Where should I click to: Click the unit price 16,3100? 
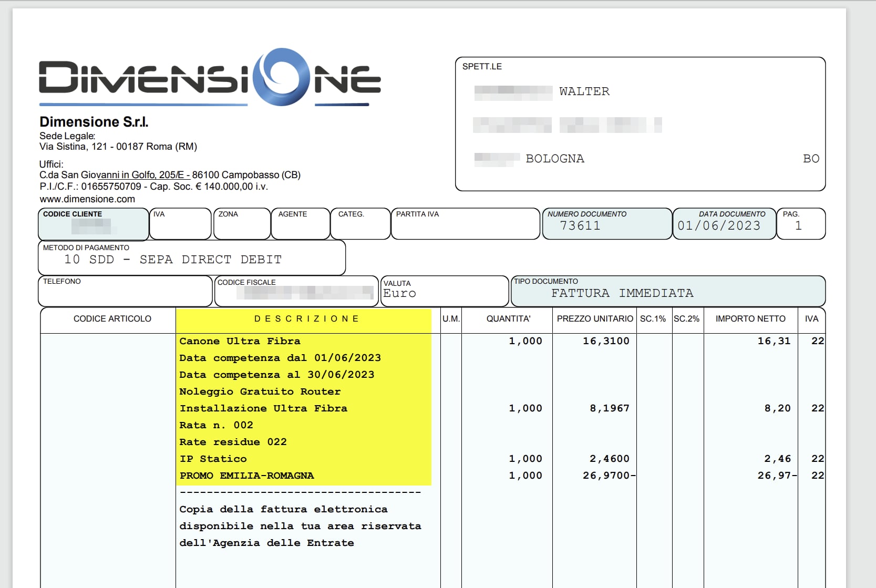pos(606,341)
